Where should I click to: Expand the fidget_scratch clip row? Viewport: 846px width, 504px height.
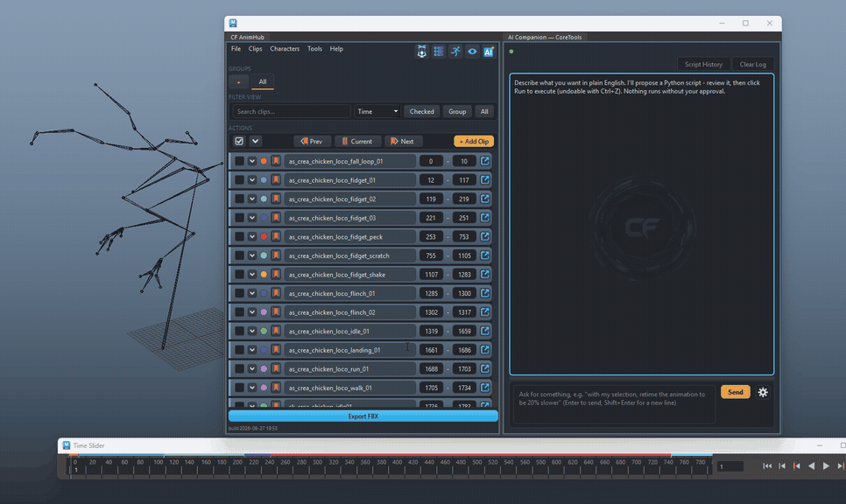252,255
